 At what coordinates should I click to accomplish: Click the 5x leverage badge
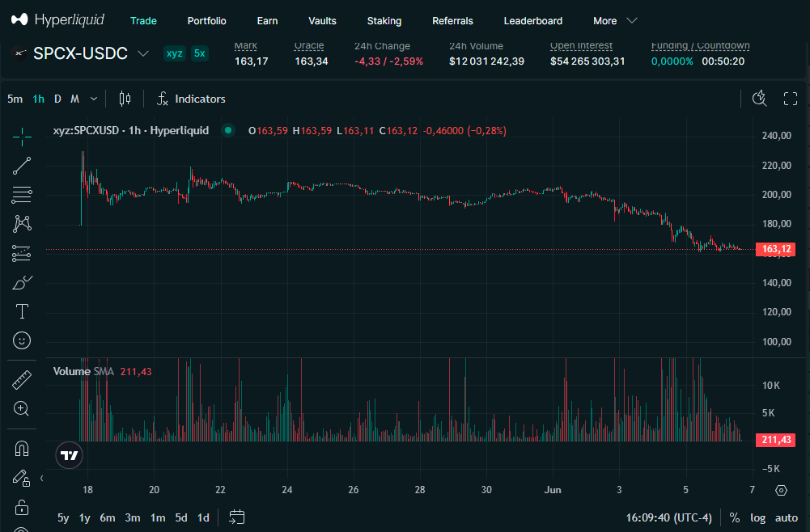coord(199,53)
